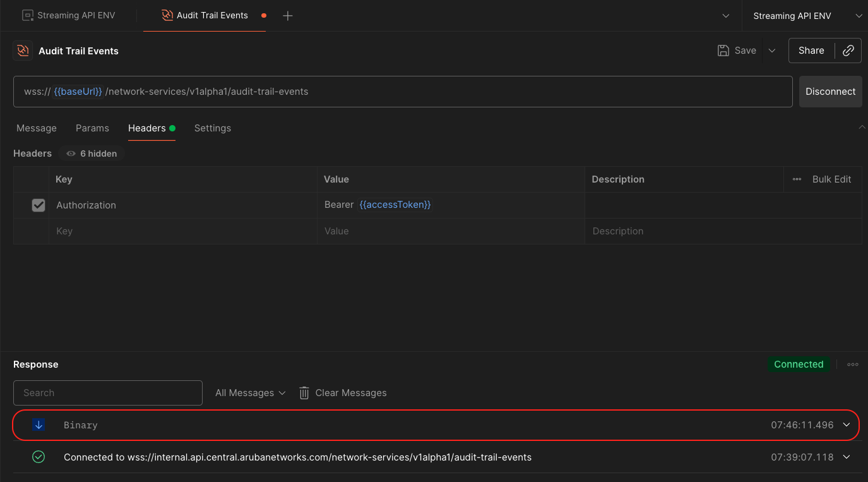Screen dimensions: 868x482
Task: Select the Headers tab
Action: [152, 128]
